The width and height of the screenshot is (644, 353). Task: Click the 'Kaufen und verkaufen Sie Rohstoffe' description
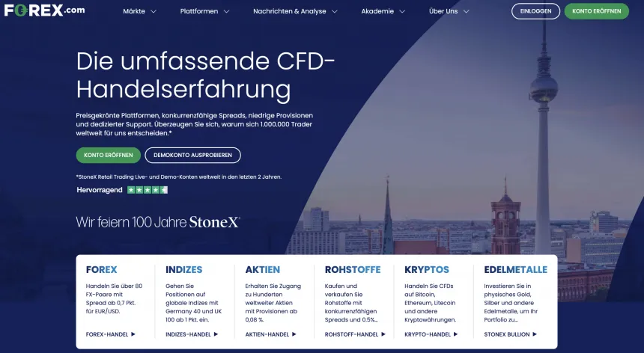click(351, 303)
